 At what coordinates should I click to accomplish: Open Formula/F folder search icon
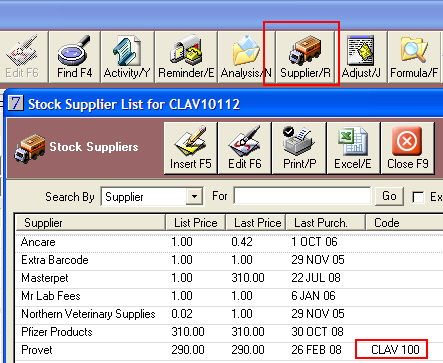414,57
